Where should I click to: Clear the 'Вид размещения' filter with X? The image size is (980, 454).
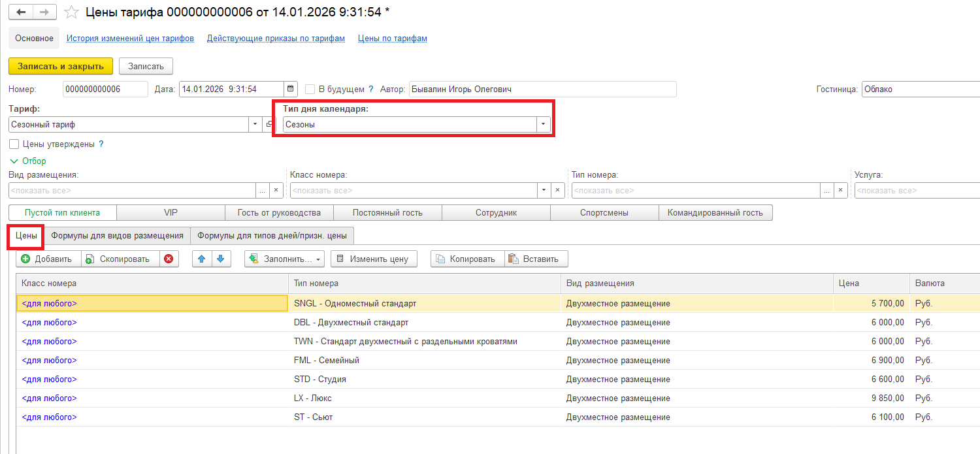tap(276, 190)
